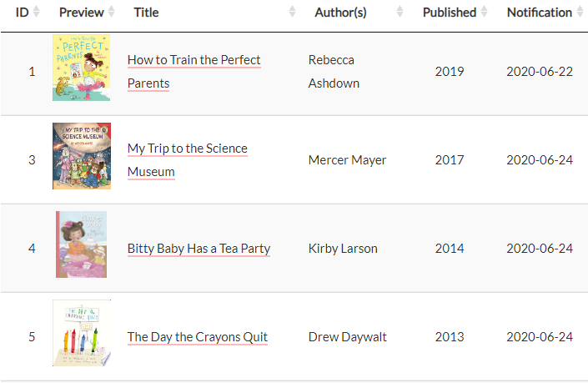Image resolution: width=588 pixels, height=383 pixels.
Task: Click the Published header label
Action: coord(449,13)
